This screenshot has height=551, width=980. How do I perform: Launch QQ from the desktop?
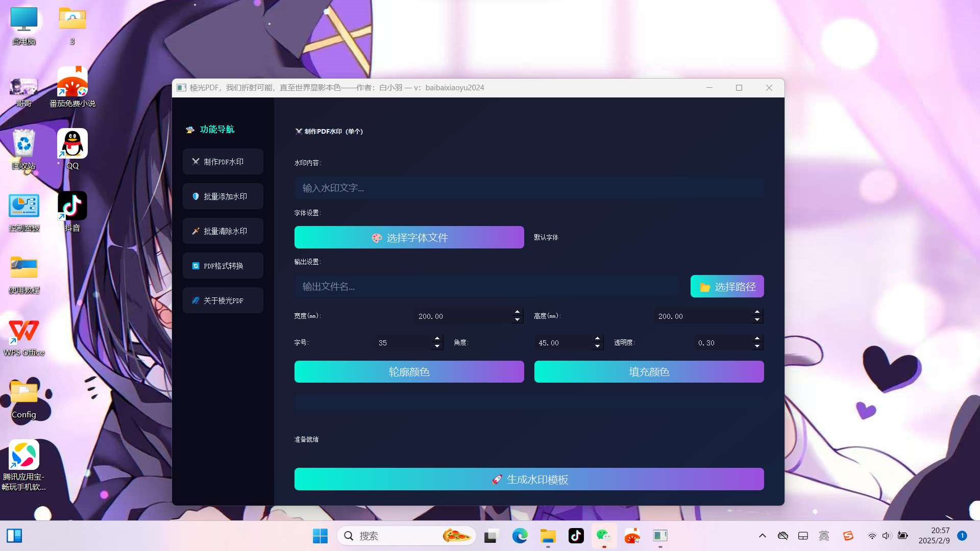pyautogui.click(x=72, y=149)
